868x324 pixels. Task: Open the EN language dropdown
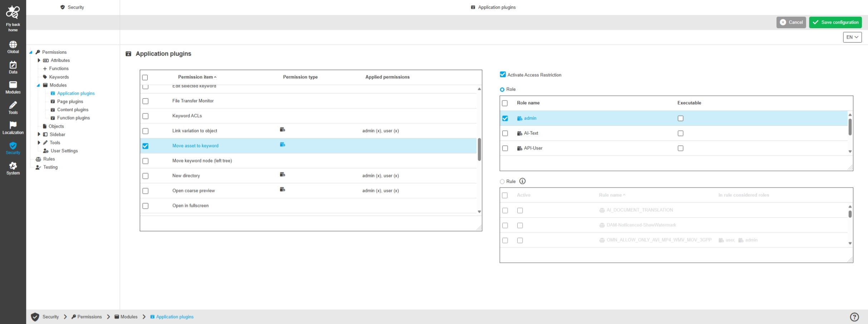852,37
